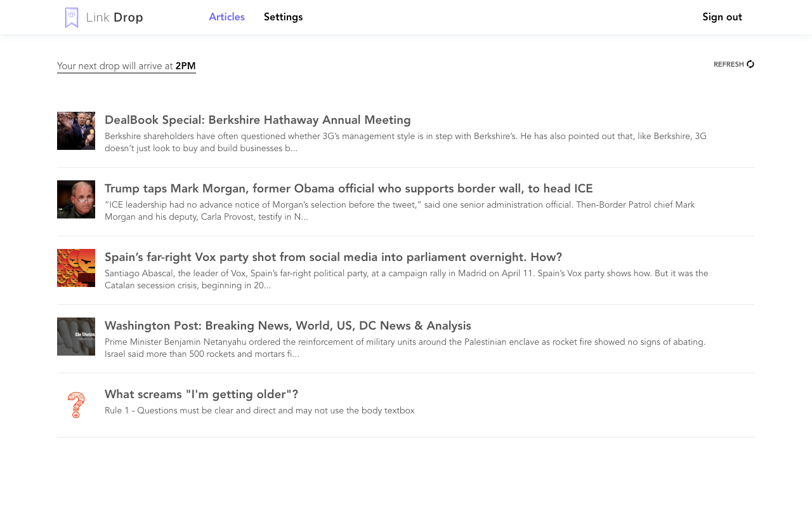Click the red question mark thumbnail

76,405
